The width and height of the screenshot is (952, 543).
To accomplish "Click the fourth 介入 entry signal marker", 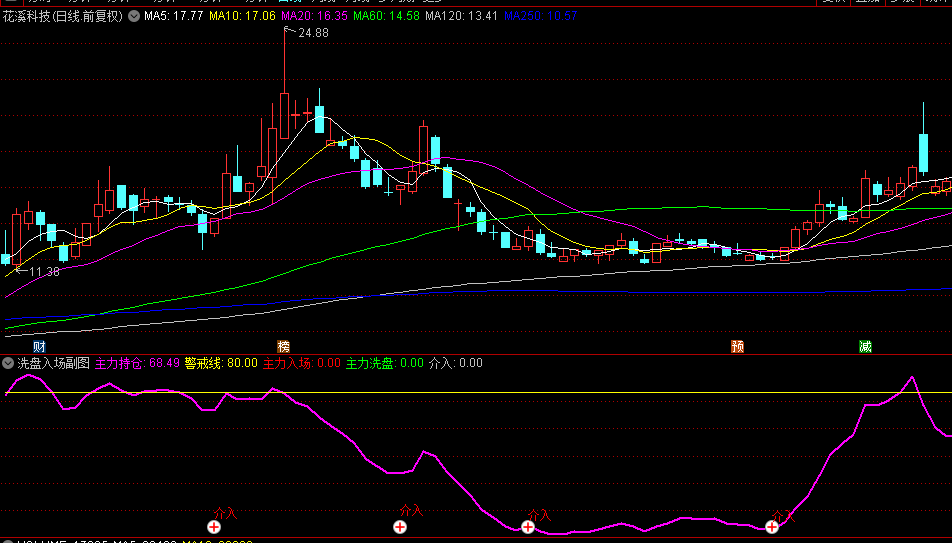I will 772,526.
